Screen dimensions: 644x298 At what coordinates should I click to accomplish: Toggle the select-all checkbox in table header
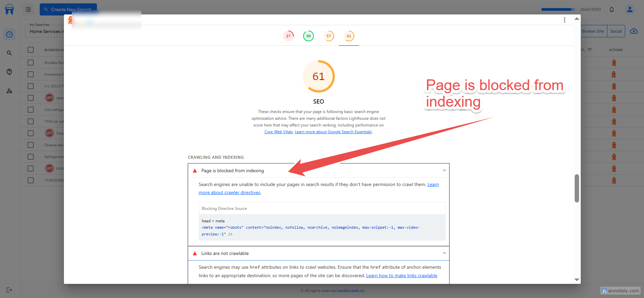31,50
